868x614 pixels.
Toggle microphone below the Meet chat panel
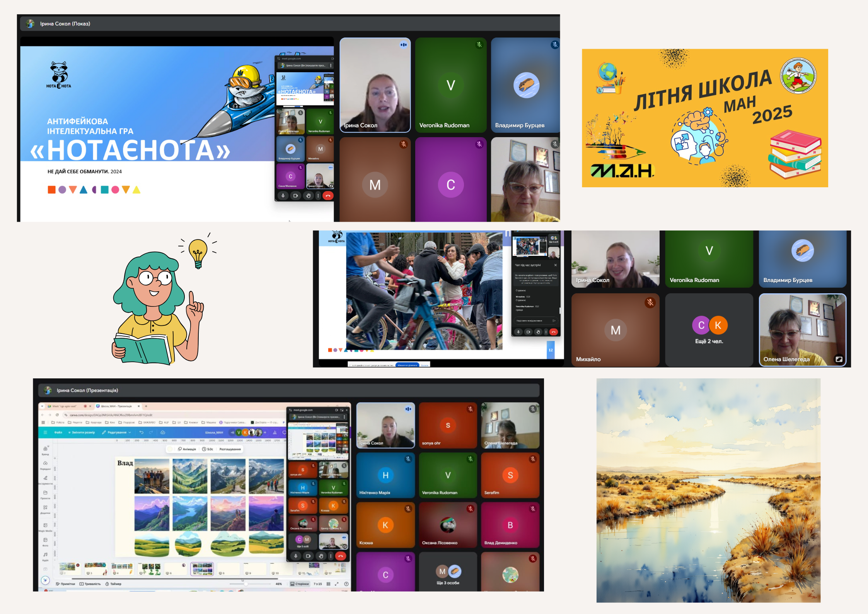(x=518, y=332)
